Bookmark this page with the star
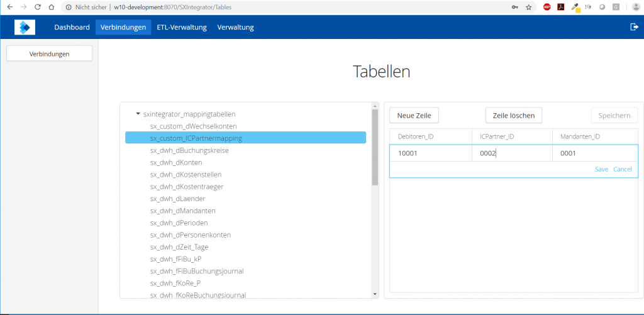Image resolution: width=644 pixels, height=315 pixels. [528, 7]
